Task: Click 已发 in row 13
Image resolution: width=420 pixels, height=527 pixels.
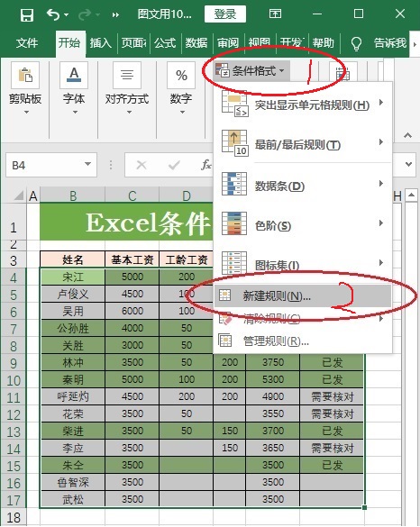Action: (332, 431)
